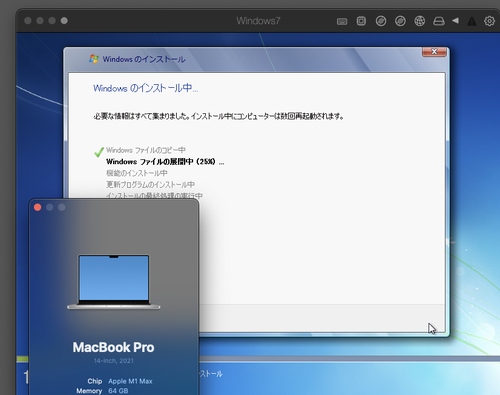Viewport: 500px width, 395px height.
Task: Click the '更新プログラムのインストール中' step
Action: click(x=150, y=184)
